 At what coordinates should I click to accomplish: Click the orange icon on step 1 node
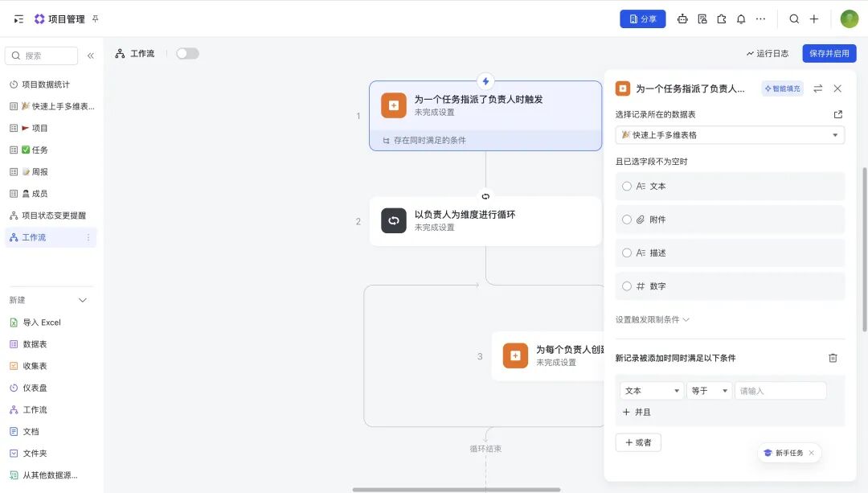pos(394,105)
